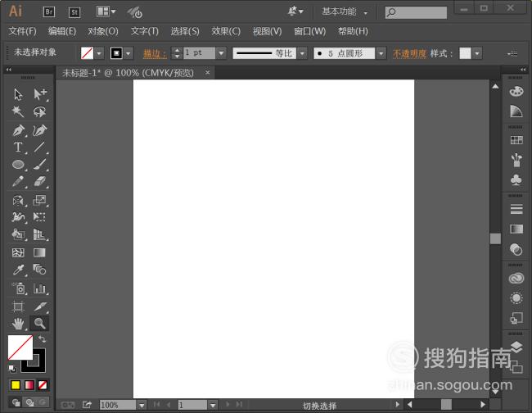Click the vertical scrollbar thumb

[495, 238]
